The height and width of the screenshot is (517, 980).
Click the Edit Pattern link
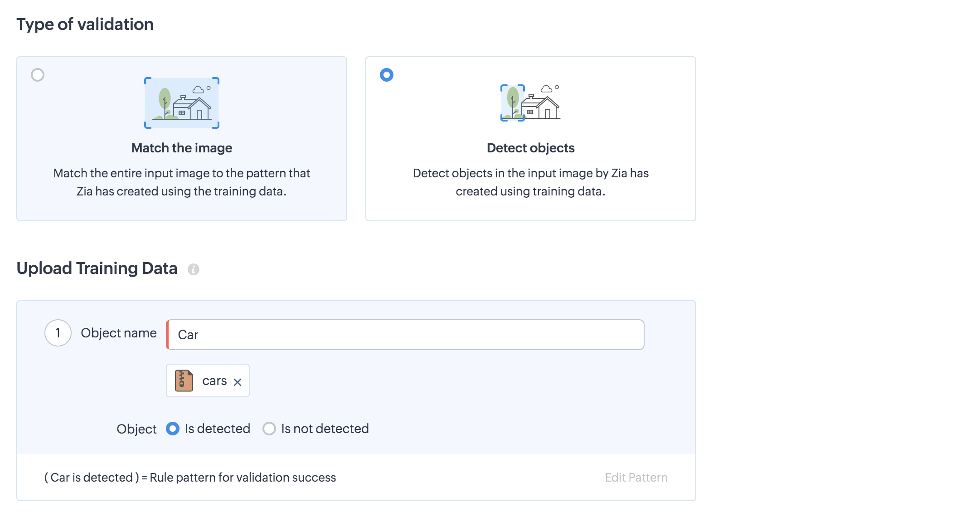[636, 478]
